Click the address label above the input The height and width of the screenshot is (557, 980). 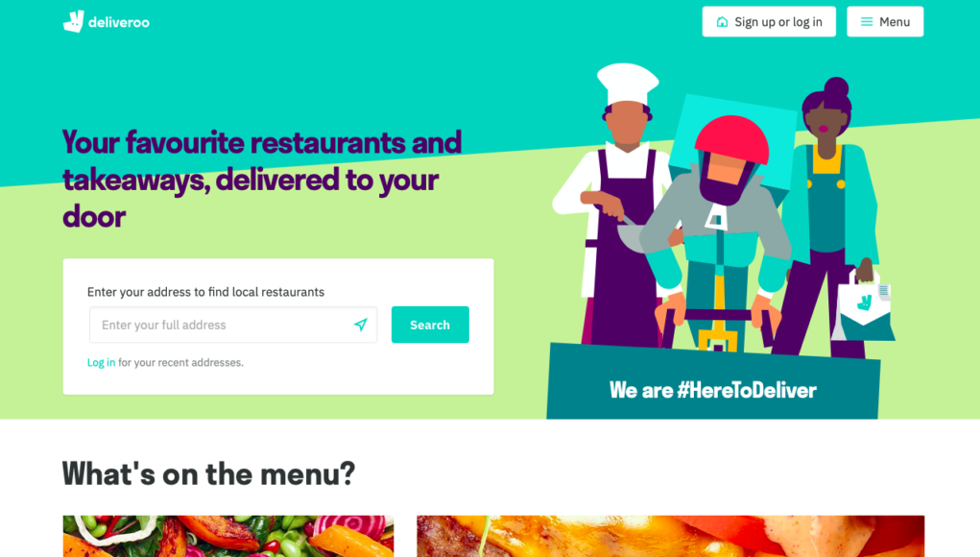coord(205,292)
